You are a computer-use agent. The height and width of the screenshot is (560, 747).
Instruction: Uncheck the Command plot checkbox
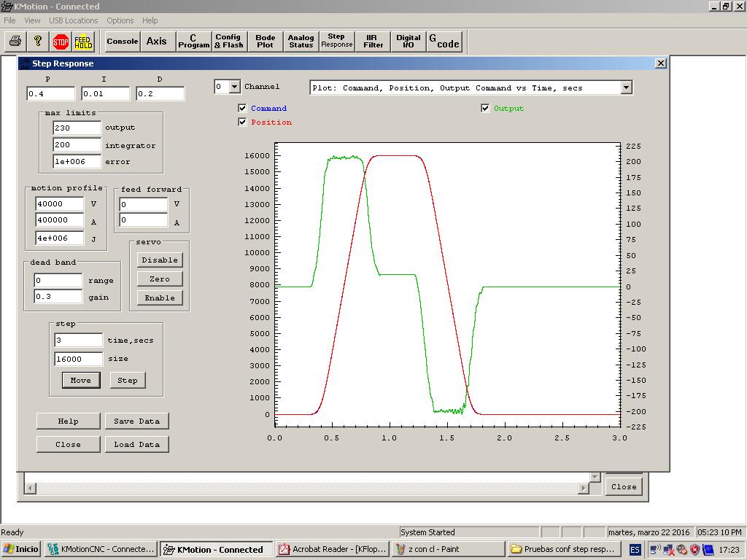[x=243, y=109]
